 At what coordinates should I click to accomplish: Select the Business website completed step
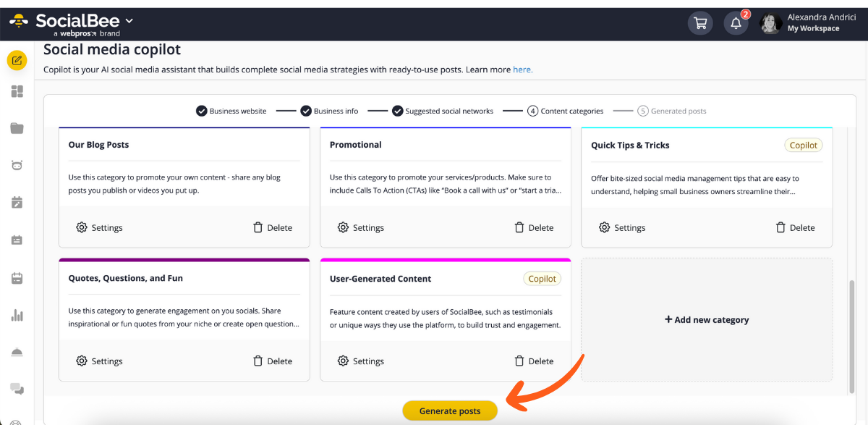231,111
